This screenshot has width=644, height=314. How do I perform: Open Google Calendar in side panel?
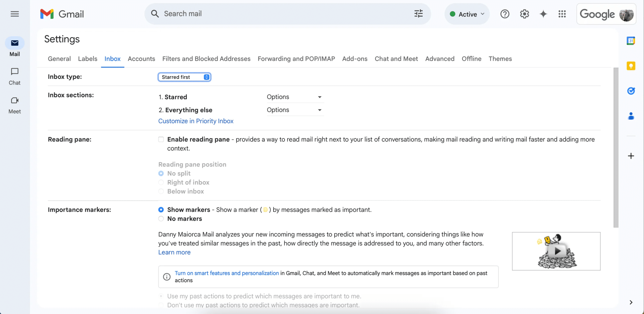coord(631,41)
